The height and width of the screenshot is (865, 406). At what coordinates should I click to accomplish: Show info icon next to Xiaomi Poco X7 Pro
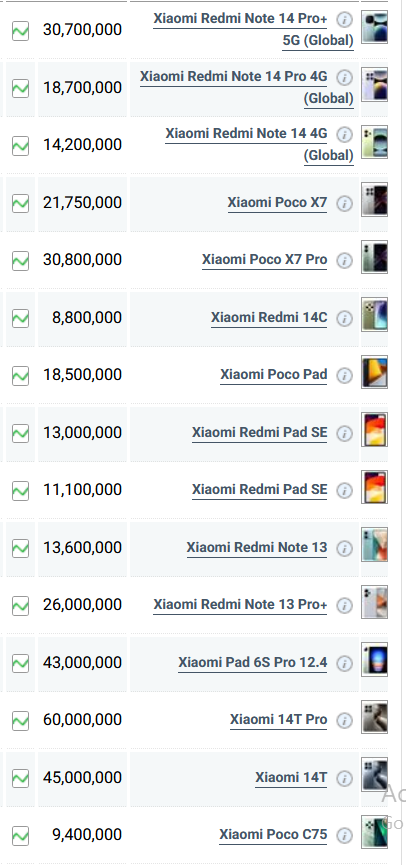344,260
